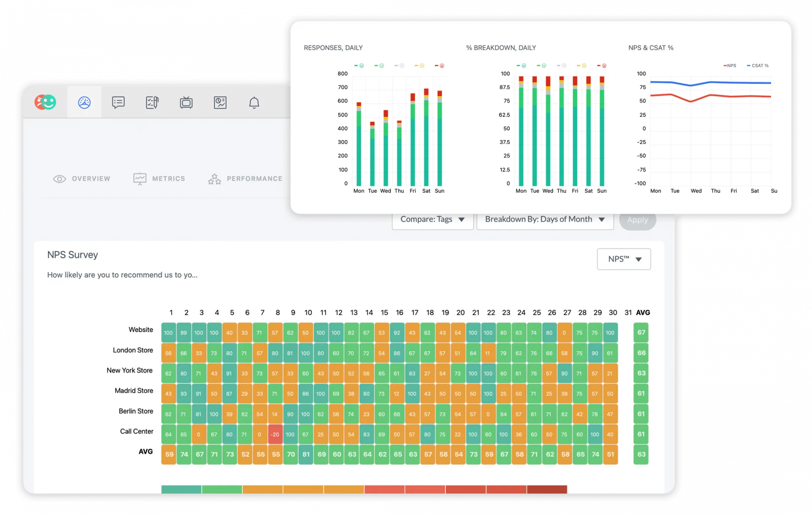Click the -20 Call Center heatmap cell

[x=275, y=435]
